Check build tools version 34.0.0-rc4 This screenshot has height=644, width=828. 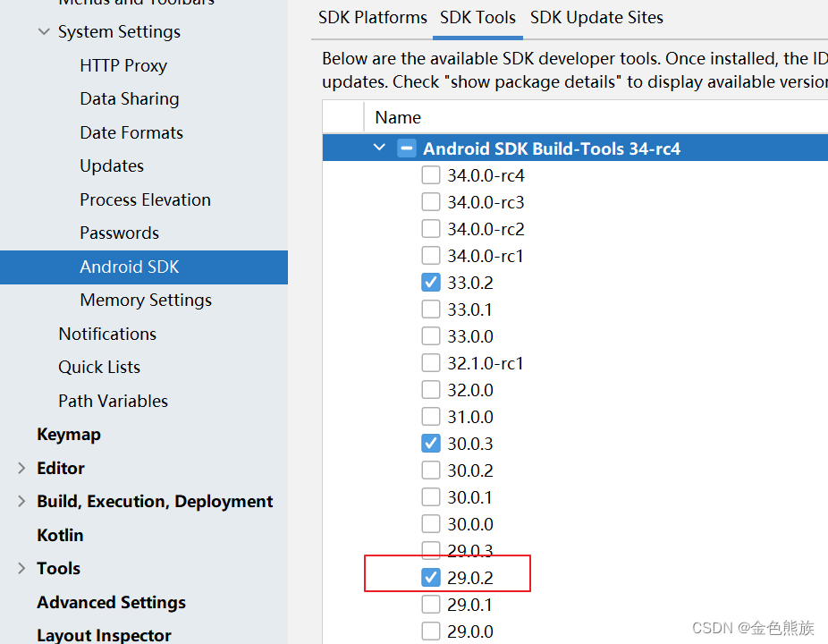coord(431,175)
